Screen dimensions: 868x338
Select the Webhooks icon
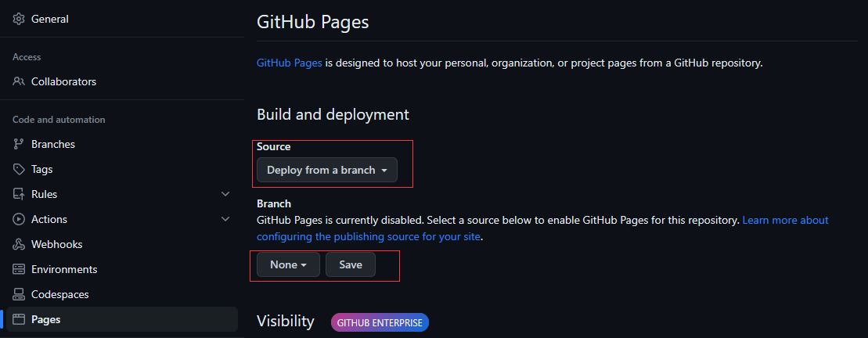point(19,244)
